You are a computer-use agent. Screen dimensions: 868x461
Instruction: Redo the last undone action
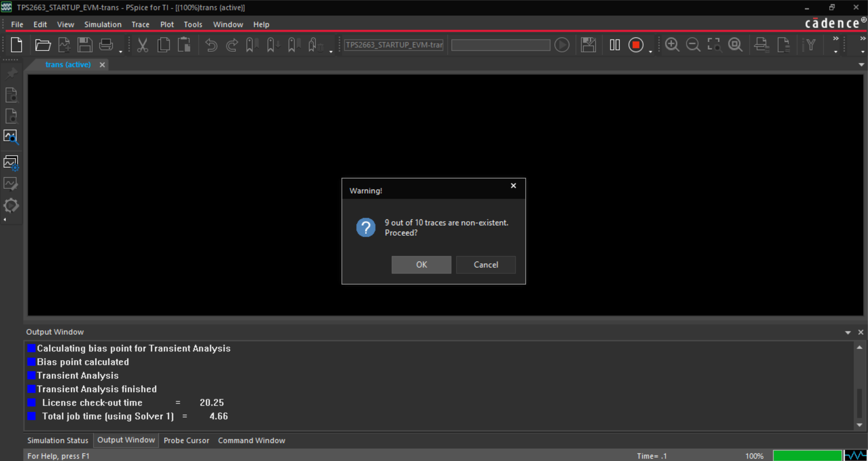click(x=232, y=45)
